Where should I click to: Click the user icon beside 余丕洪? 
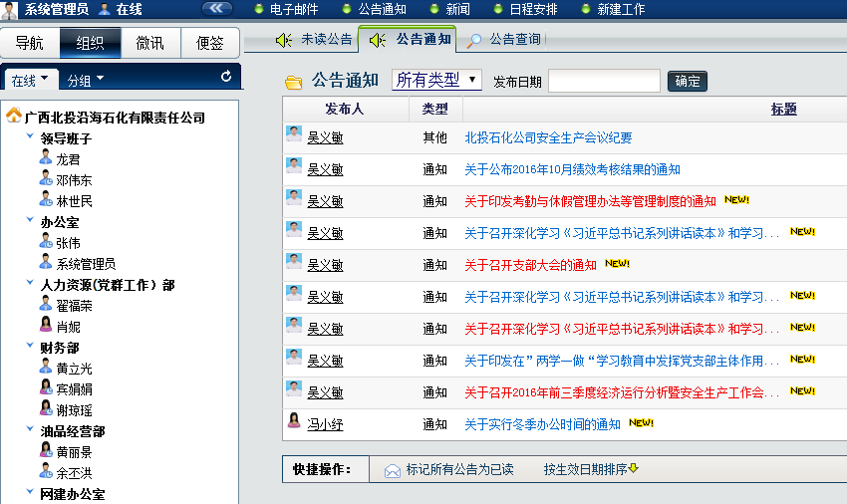tap(46, 470)
